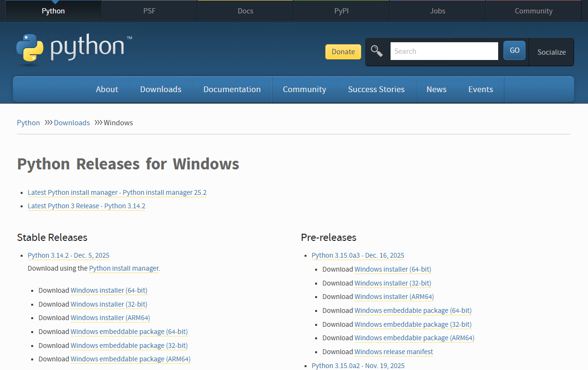Download pre-release Windows installer (ARM64)
Screen dimensions: 588x370
tap(394, 297)
